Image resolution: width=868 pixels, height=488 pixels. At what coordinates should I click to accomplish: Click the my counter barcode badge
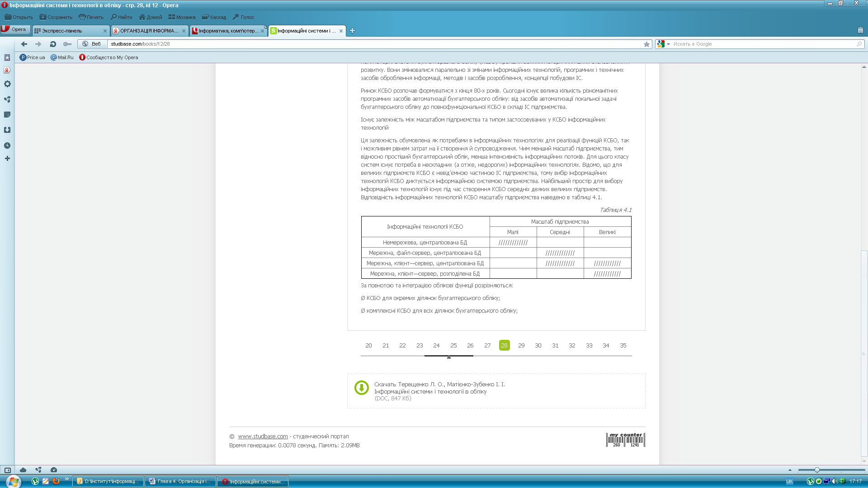click(x=626, y=440)
